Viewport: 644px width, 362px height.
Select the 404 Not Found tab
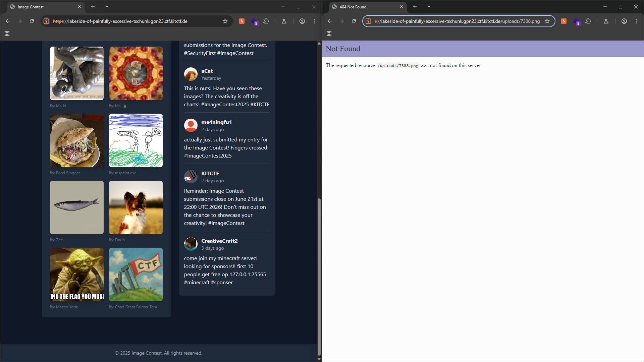368,7
